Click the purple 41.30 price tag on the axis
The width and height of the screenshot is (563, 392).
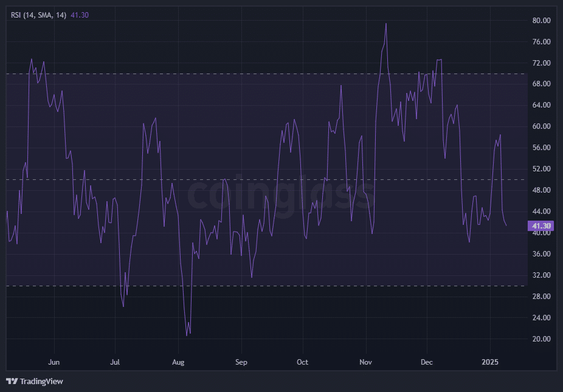pos(541,226)
